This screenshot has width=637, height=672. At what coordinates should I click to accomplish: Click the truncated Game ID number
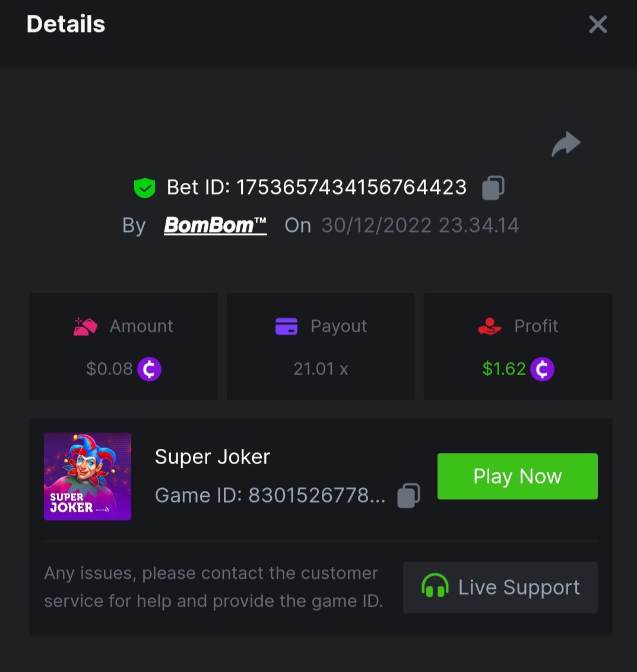316,495
